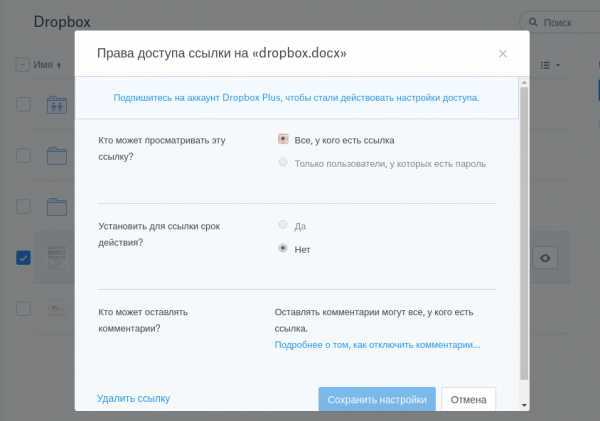Click the document icon of selected file
Viewport: 600px width, 421px height.
click(57, 258)
